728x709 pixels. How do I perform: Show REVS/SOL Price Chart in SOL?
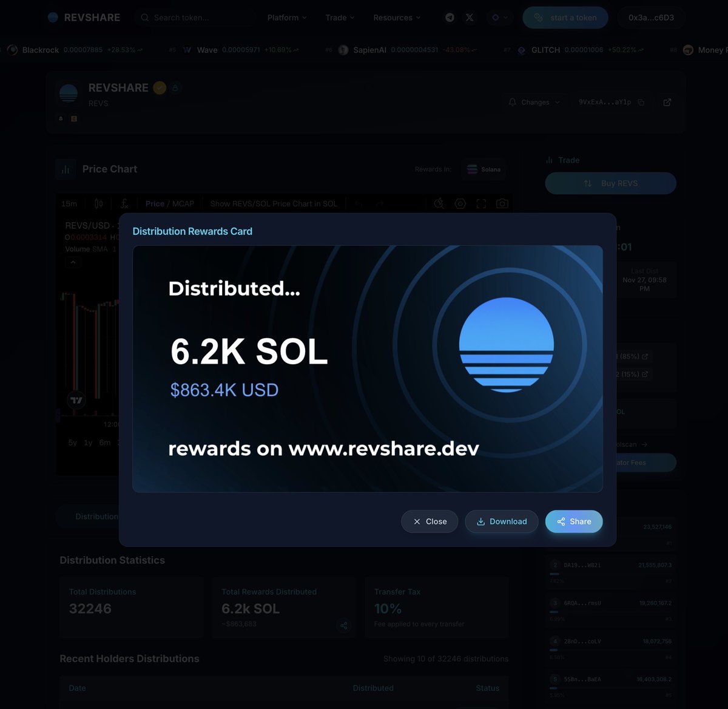click(274, 203)
